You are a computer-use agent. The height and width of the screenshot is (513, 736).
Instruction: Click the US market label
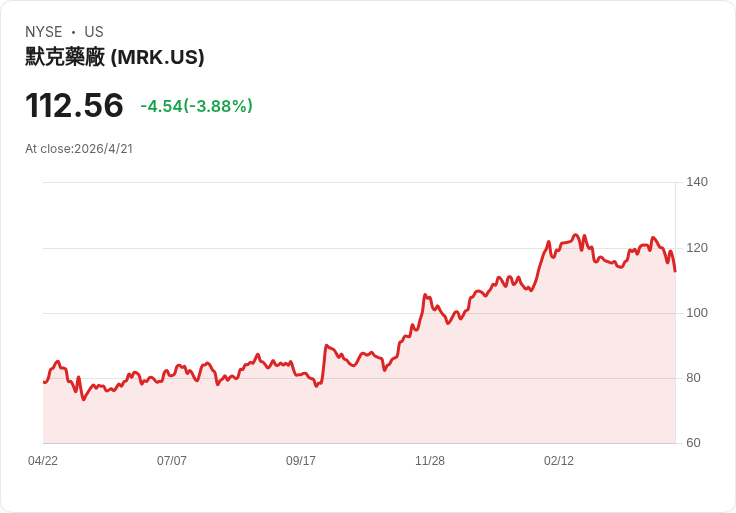94,32
